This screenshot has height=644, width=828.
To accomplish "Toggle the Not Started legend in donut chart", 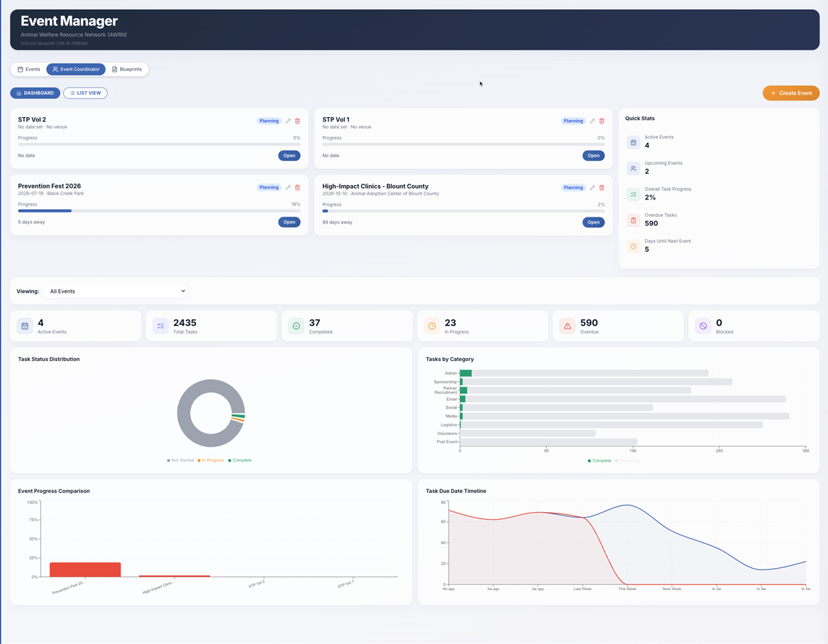I will [180, 460].
